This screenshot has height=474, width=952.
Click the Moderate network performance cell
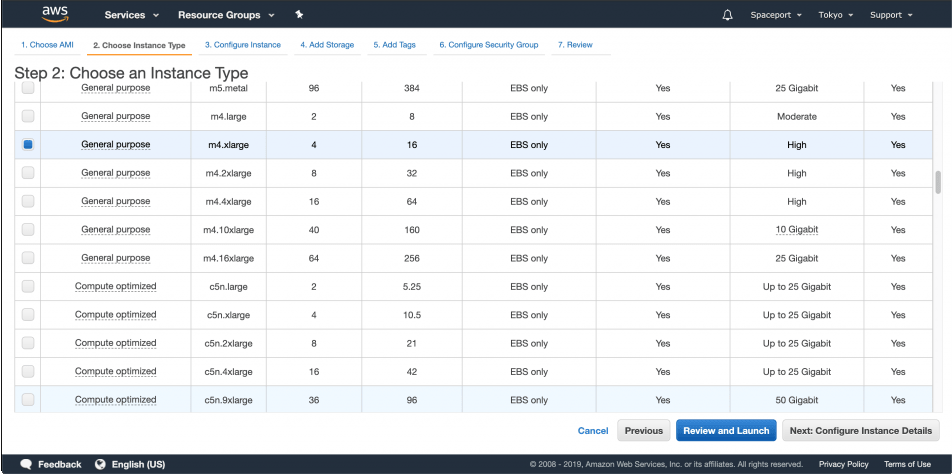[797, 117]
